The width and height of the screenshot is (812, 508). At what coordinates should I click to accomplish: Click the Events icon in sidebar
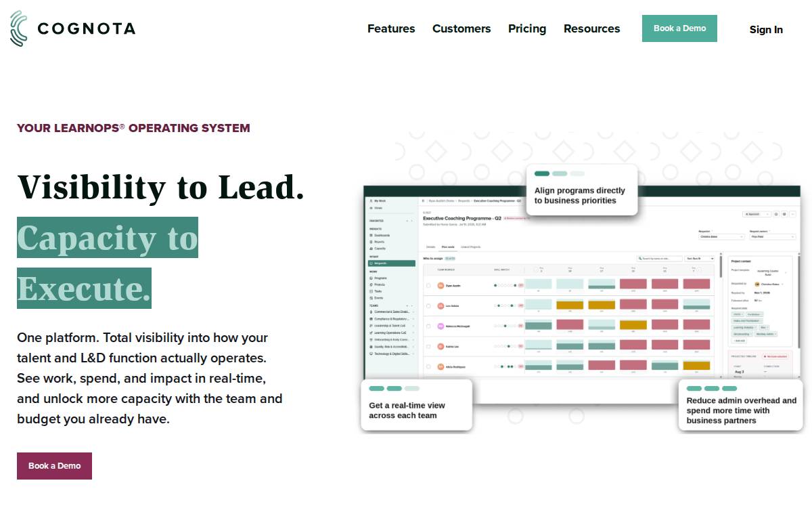click(x=371, y=298)
